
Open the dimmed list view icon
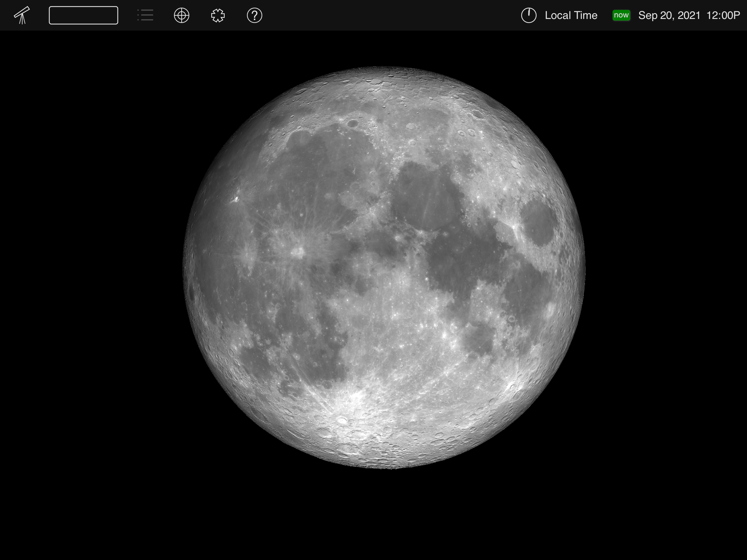[x=145, y=15]
